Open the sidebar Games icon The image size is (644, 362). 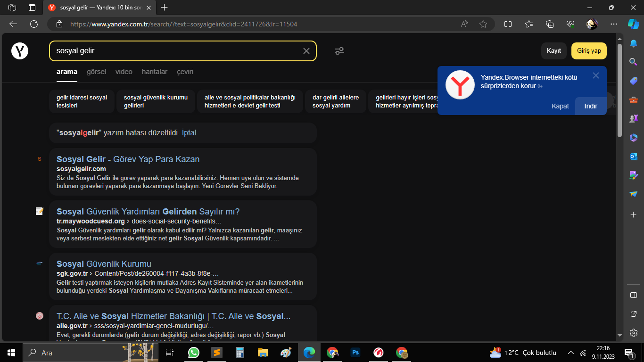coord(634,119)
